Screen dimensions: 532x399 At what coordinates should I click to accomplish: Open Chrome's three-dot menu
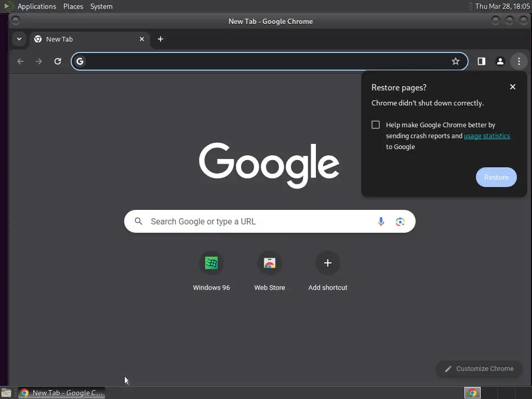[x=519, y=61]
